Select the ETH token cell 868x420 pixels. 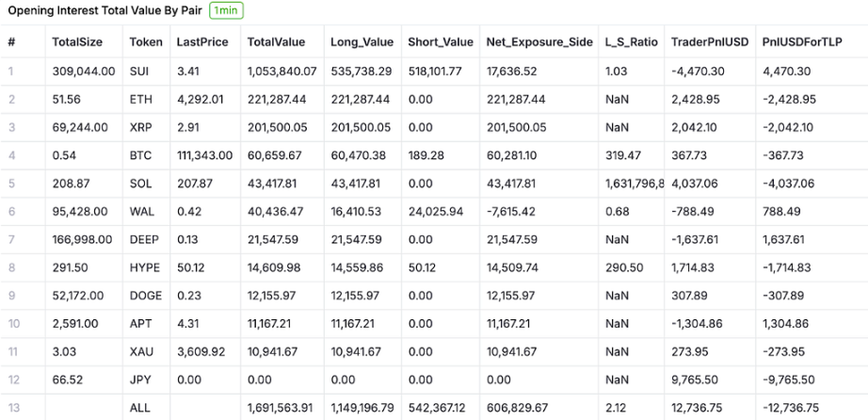[139, 99]
